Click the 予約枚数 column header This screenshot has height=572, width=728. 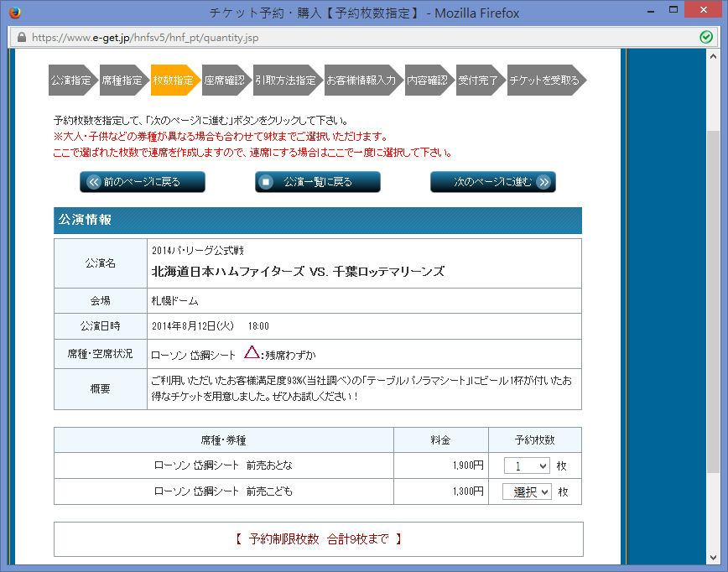534,440
